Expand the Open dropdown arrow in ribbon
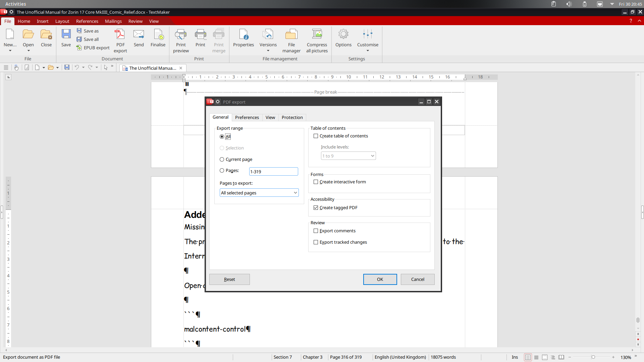 [x=29, y=51]
